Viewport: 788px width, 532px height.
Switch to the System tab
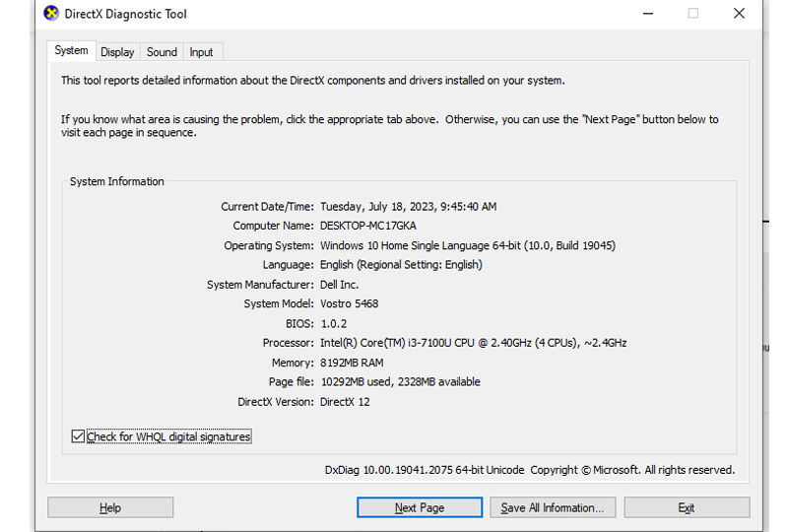click(x=71, y=51)
